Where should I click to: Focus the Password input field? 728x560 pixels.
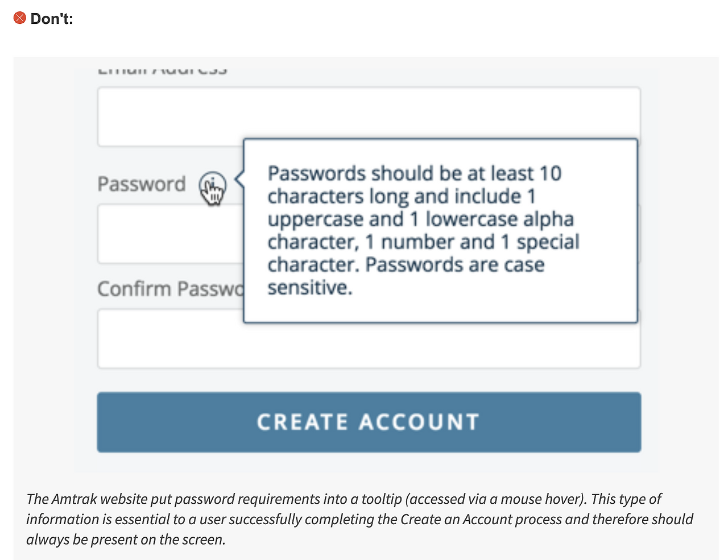coord(169,234)
